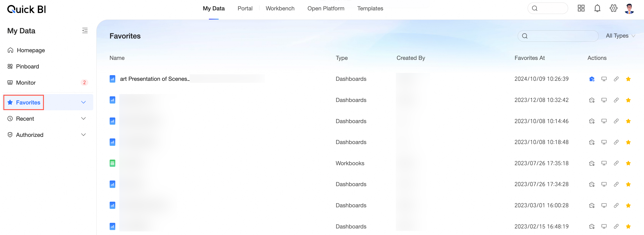644x235 pixels.
Task: Open the notifications bell
Action: tap(597, 8)
